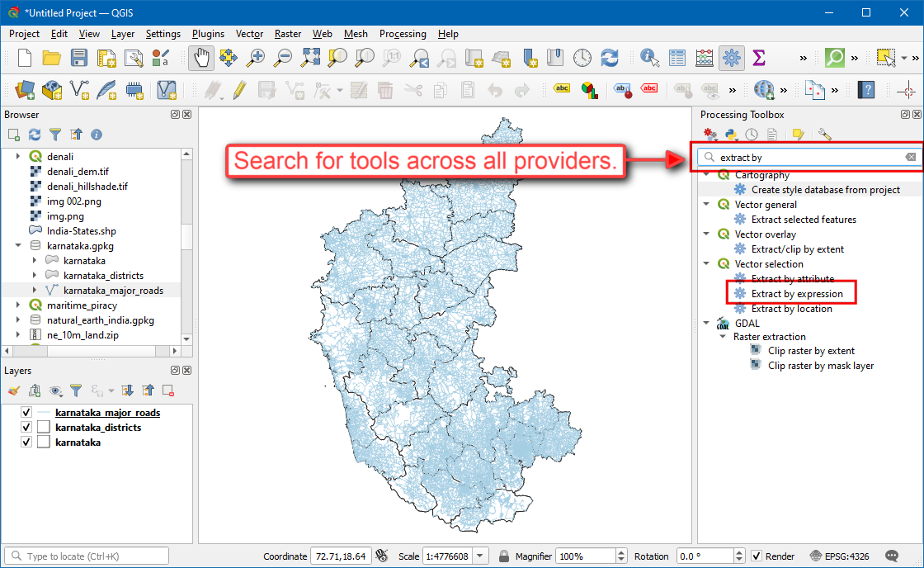Select the Pan Map hand tool
Image resolution: width=924 pixels, height=568 pixels.
201,58
